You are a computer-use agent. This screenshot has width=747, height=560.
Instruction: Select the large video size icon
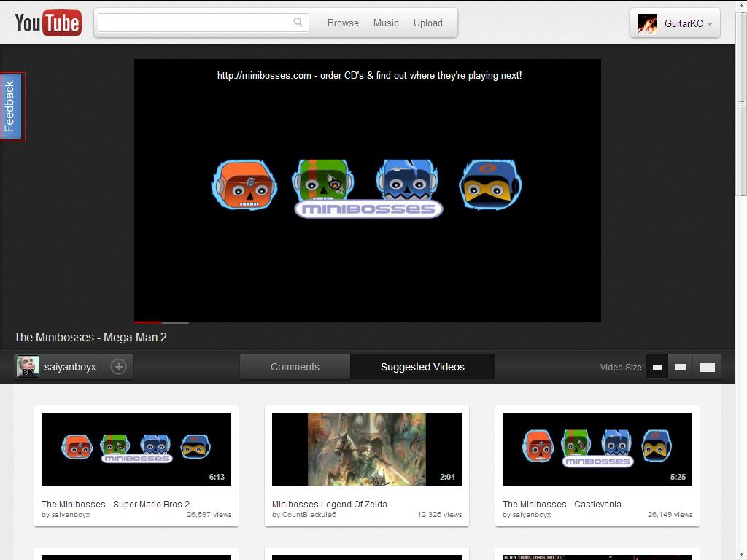tap(707, 367)
